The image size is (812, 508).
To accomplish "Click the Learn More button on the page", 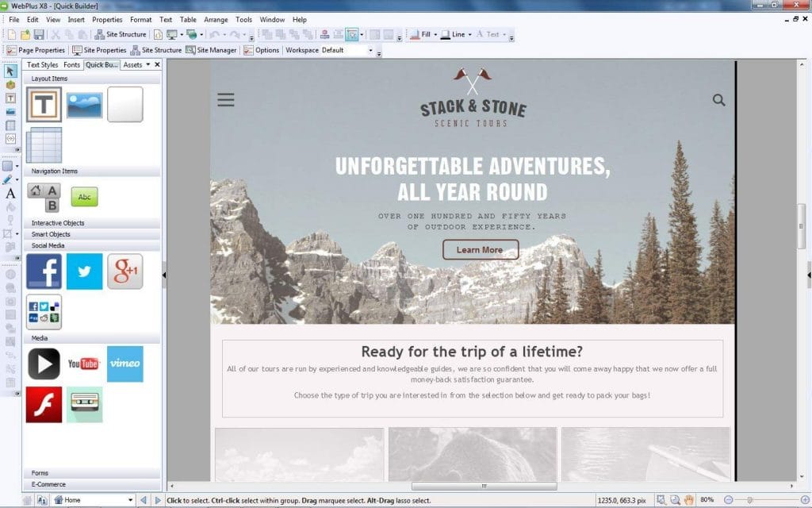I will (480, 249).
